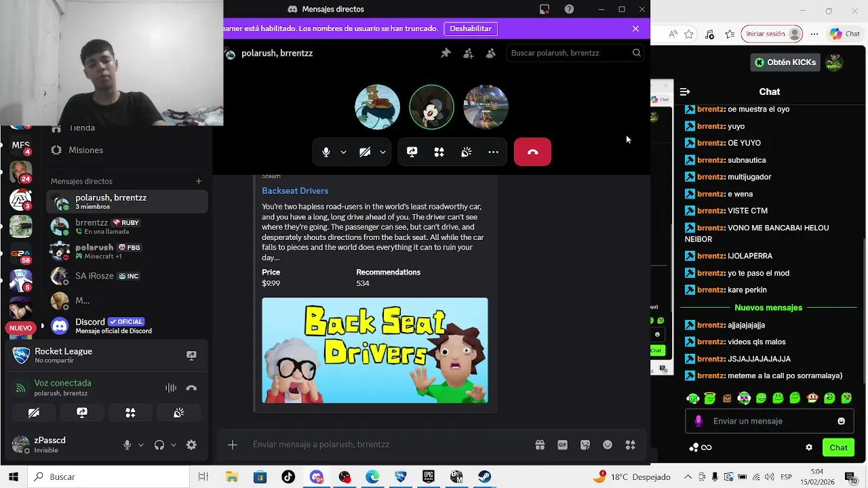Image resolution: width=868 pixels, height=488 pixels.
Task: Open Discord help question mark icon
Action: click(569, 9)
